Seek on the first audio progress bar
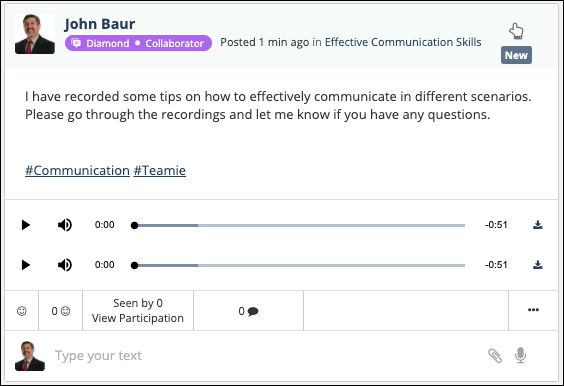Viewport: 564px width, 386px height. point(299,226)
